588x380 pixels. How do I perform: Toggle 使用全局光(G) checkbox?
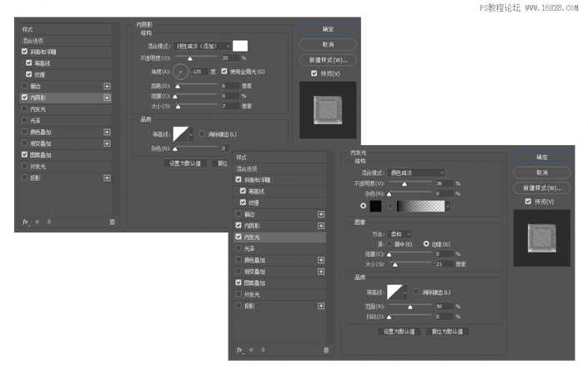click(224, 71)
